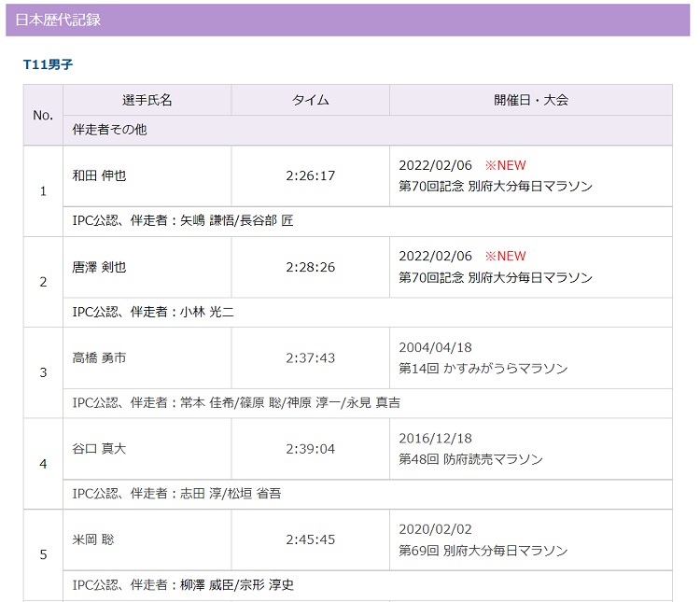Viewport: 700px width, 602px height.
Task: Select athlete name 米岡 聡
Action: [93, 539]
